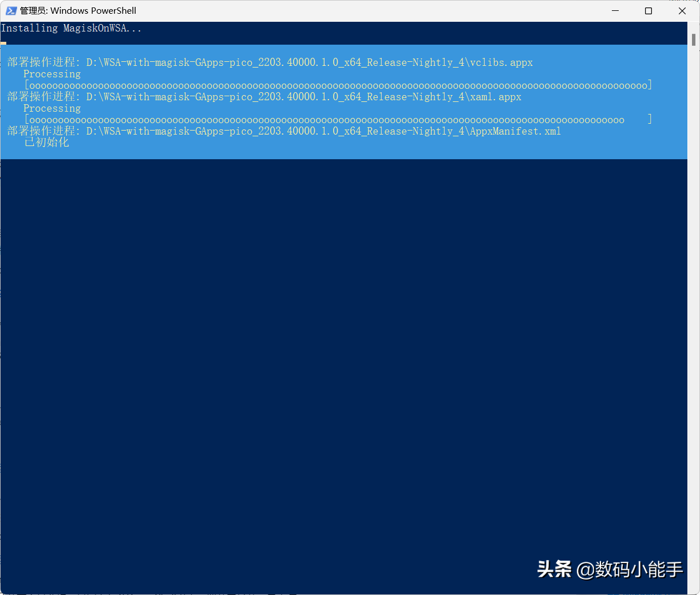
Task: Click the PowerShell icon in title bar
Action: coord(11,11)
